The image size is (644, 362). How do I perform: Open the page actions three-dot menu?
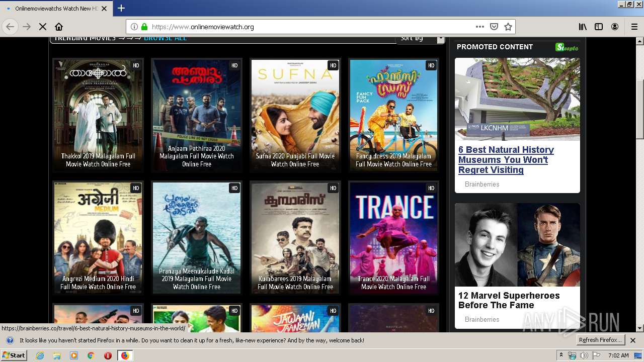pos(480,27)
